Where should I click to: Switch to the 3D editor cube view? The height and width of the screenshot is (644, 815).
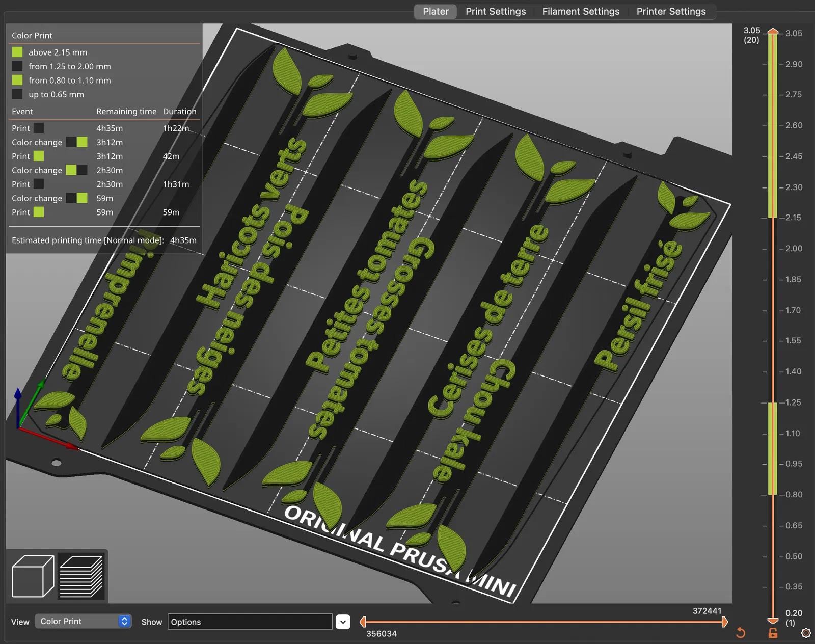coord(33,576)
